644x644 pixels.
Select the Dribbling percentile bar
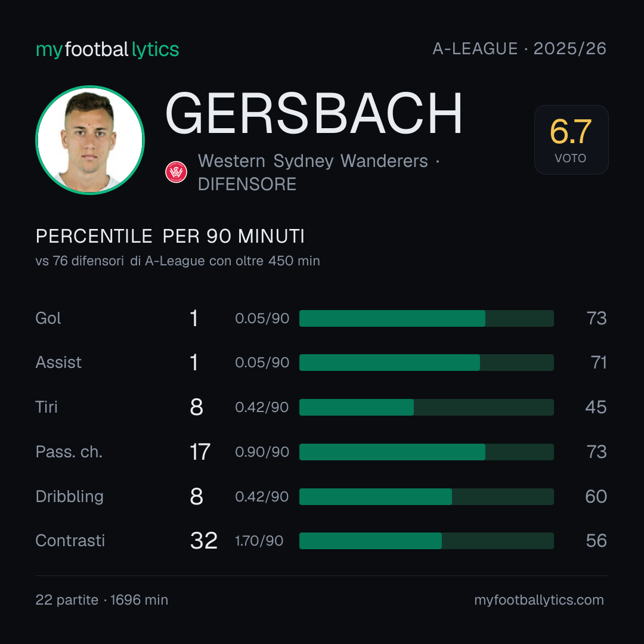(x=426, y=497)
